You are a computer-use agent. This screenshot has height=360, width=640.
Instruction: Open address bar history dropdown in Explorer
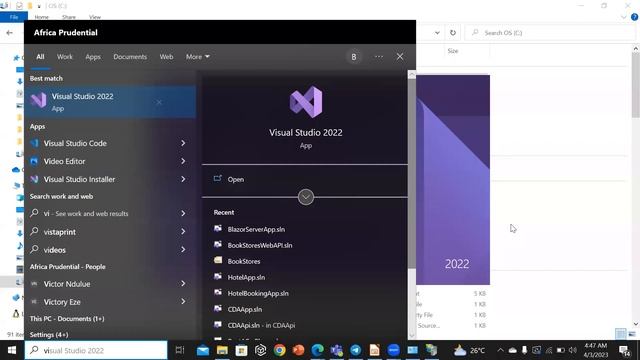pos(437,33)
